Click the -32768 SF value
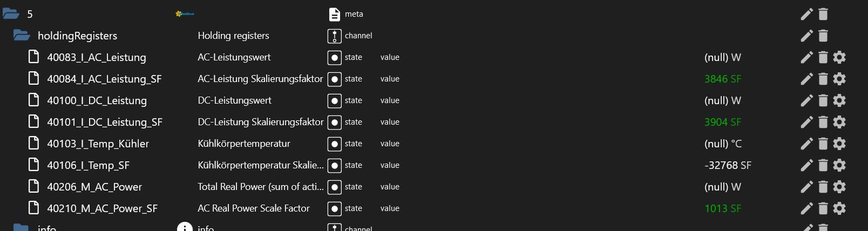This screenshot has width=868, height=231. (x=728, y=165)
